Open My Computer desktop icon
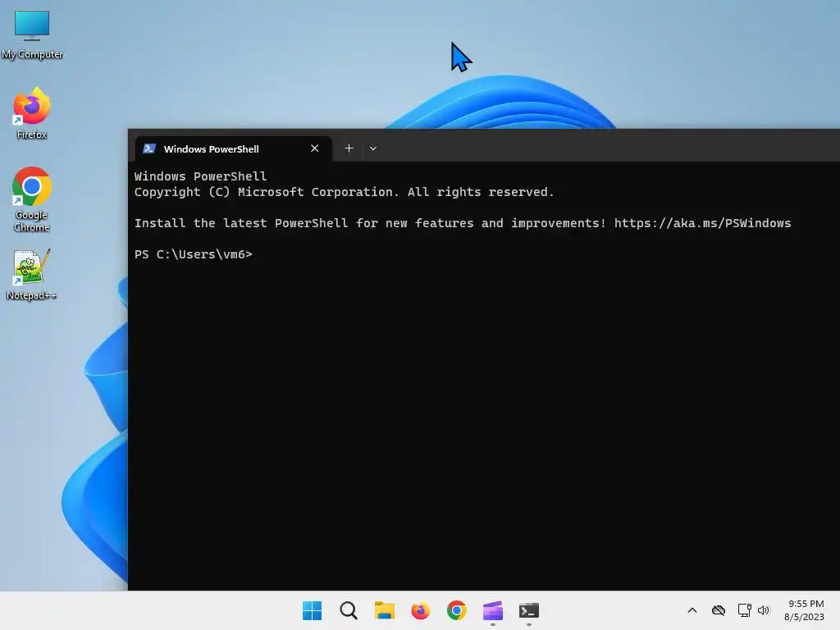The width and height of the screenshot is (840, 630). (x=32, y=34)
